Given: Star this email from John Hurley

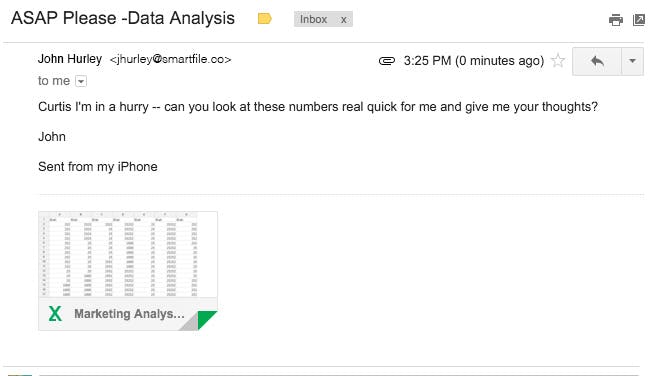Looking at the screenshot, I should (x=558, y=60).
